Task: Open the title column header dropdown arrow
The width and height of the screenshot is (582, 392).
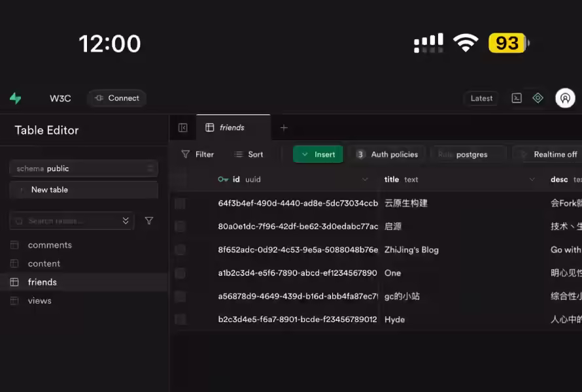Action: tap(532, 180)
